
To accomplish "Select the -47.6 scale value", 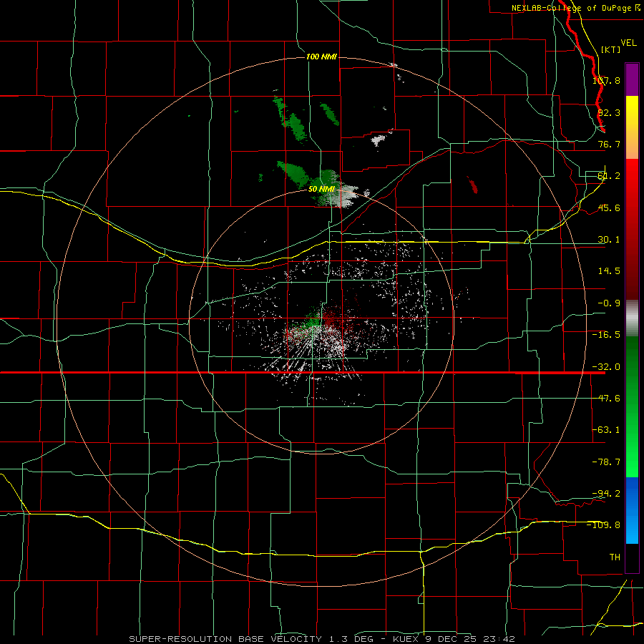I will [606, 399].
